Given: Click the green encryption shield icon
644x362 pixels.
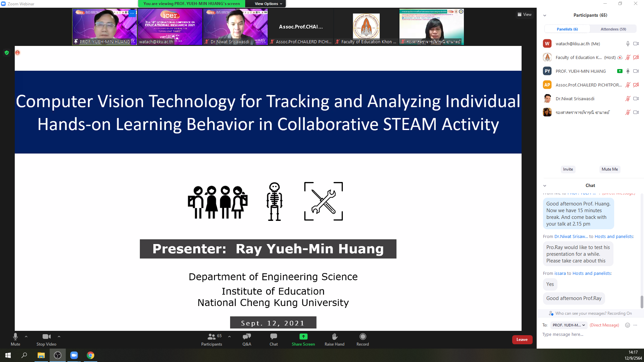Looking at the screenshot, I should coord(7,53).
